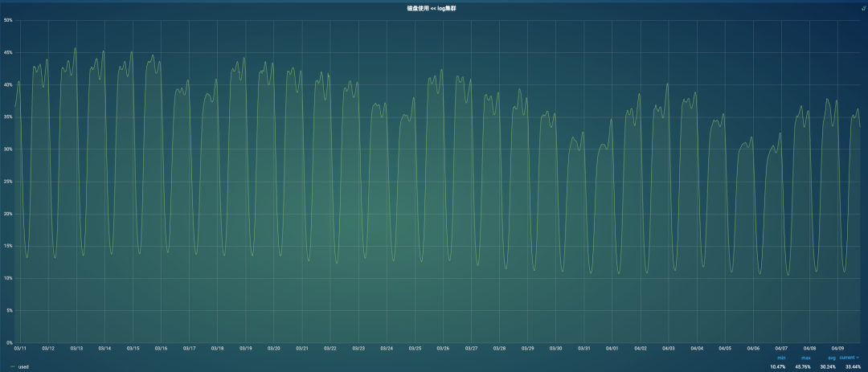Viewport: 868px width, 372px height.
Task: Click the '03/22' x-axis date label
Action: (330, 348)
